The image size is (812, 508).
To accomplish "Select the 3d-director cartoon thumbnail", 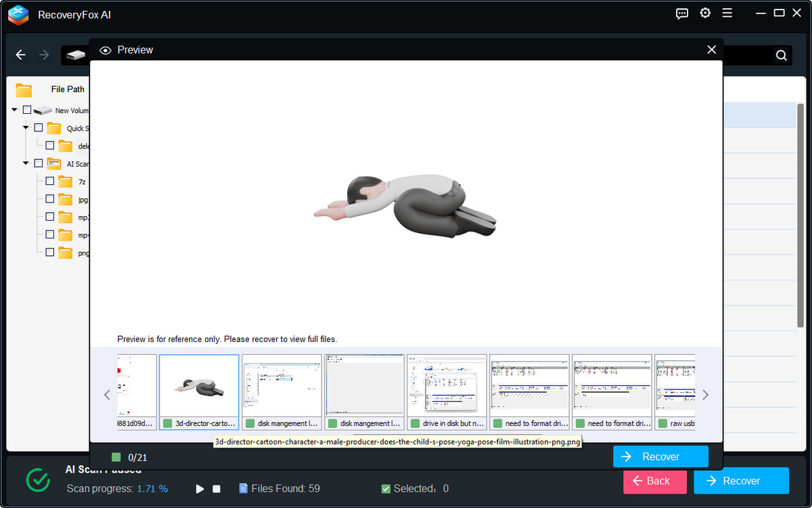I will (199, 392).
